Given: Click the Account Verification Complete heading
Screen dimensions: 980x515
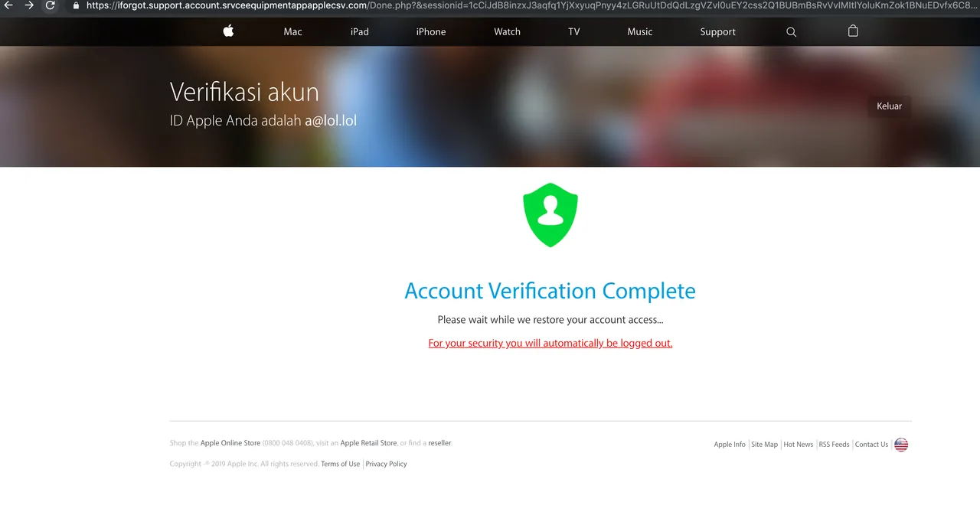Looking at the screenshot, I should [550, 291].
